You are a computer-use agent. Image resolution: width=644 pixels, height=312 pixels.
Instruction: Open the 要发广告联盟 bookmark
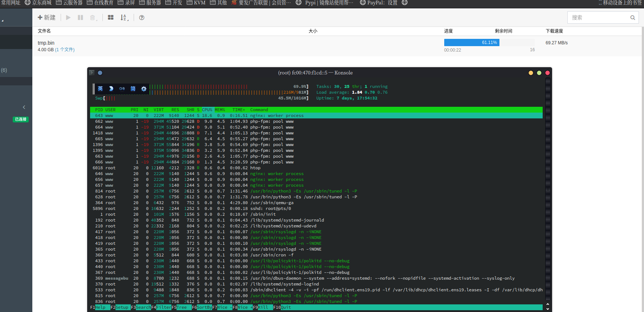click(261, 3)
